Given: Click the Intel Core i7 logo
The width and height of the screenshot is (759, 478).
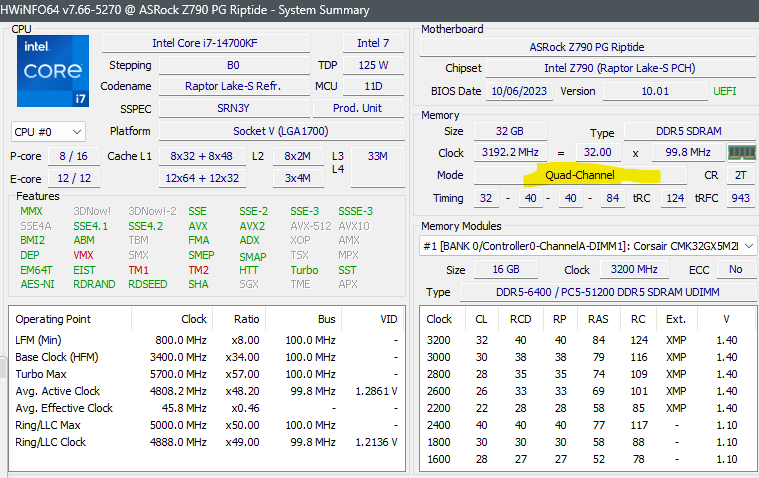Looking at the screenshot, I should tap(52, 72).
